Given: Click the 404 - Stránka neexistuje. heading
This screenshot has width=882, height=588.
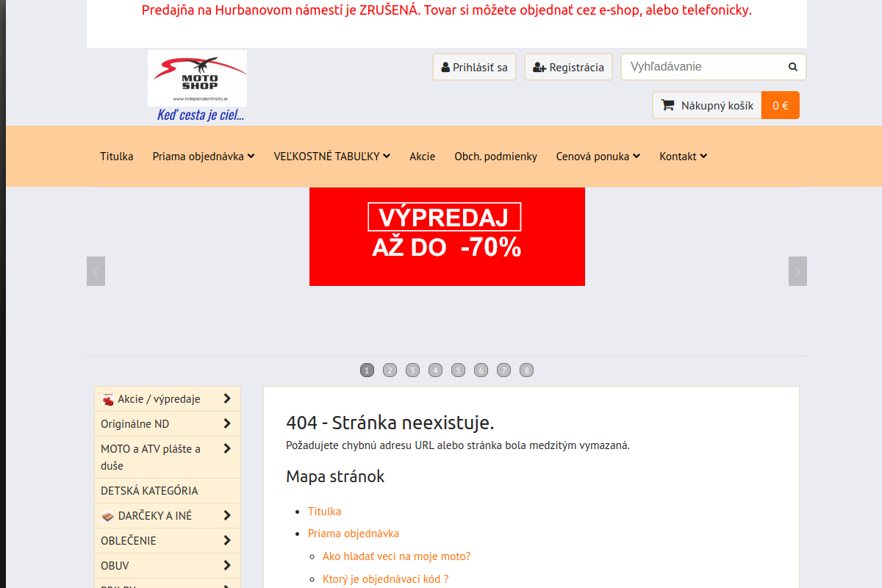Looking at the screenshot, I should (x=390, y=423).
